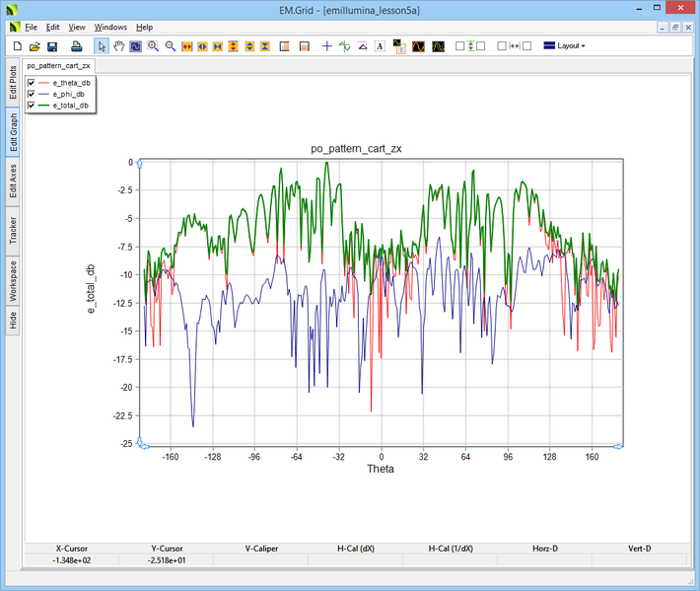Click the Print icon in toolbar
The height and width of the screenshot is (591, 700).
coord(76,46)
